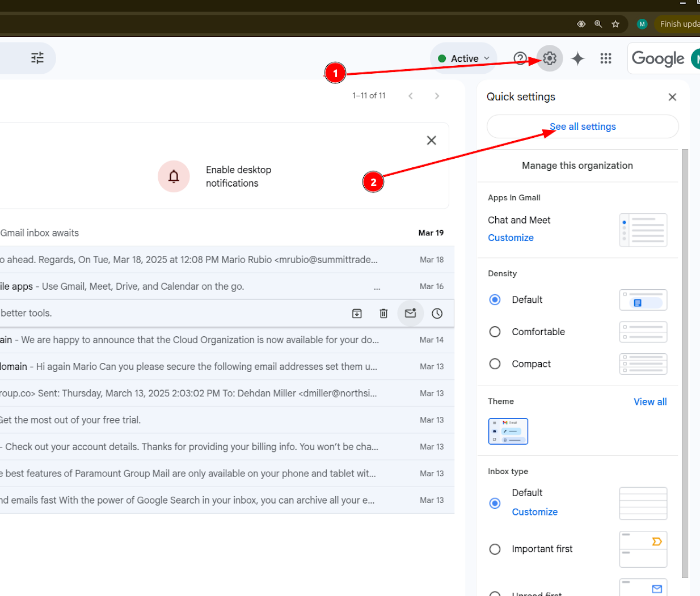
Task: Open the Paramount Group Mail email
Action: (x=227, y=473)
